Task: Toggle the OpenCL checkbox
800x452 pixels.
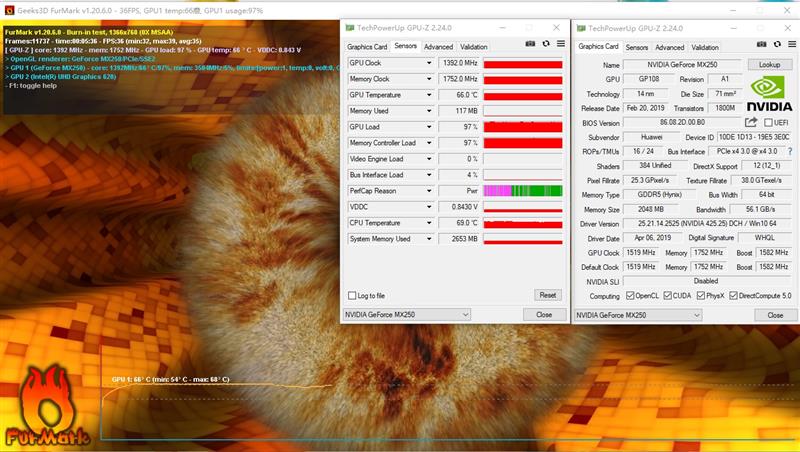Action: point(630,296)
